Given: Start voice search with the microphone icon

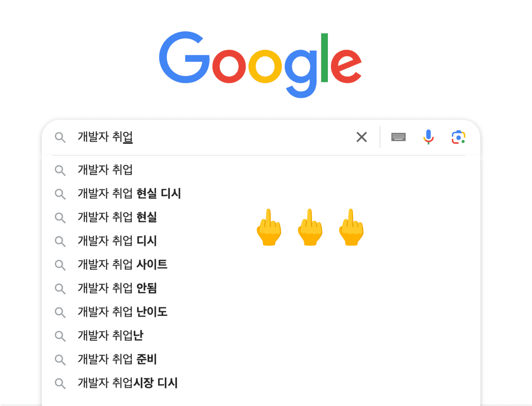Looking at the screenshot, I should tap(428, 137).
